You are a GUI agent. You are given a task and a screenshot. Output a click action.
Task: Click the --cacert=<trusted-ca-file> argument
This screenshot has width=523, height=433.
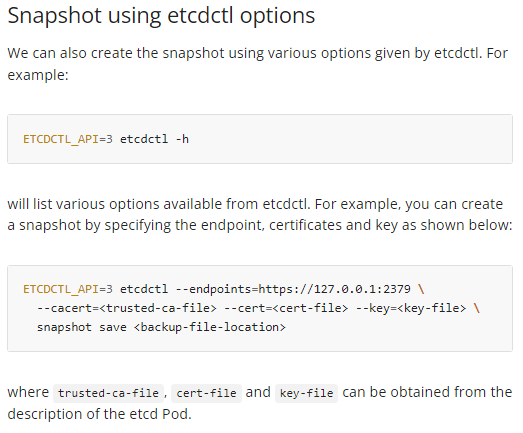127,308
